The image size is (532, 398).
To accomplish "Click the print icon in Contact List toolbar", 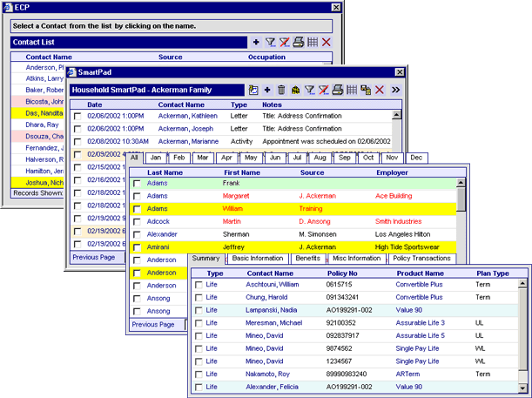I will click(x=298, y=42).
